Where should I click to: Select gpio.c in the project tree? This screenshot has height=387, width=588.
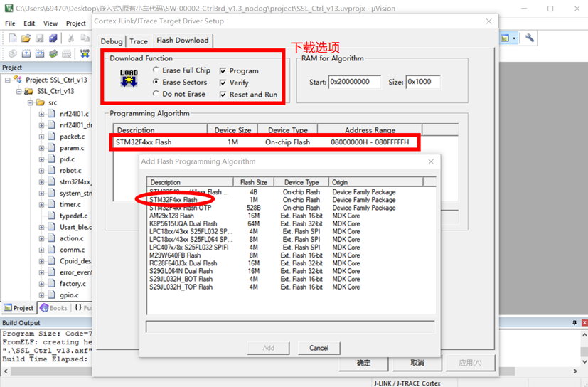69,295
